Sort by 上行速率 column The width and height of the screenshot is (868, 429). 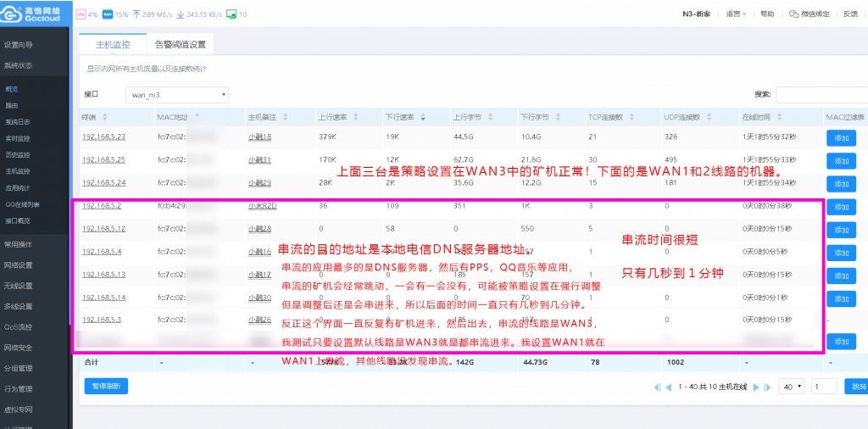click(x=332, y=116)
